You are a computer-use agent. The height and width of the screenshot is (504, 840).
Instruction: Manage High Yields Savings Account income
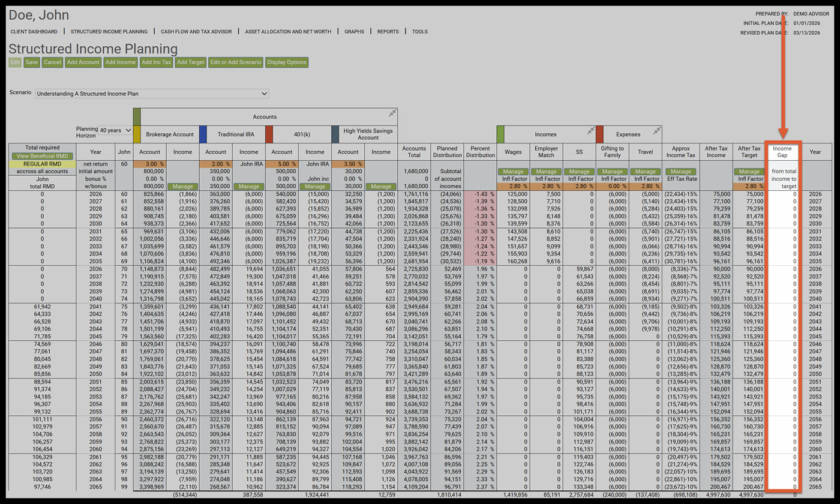click(380, 187)
